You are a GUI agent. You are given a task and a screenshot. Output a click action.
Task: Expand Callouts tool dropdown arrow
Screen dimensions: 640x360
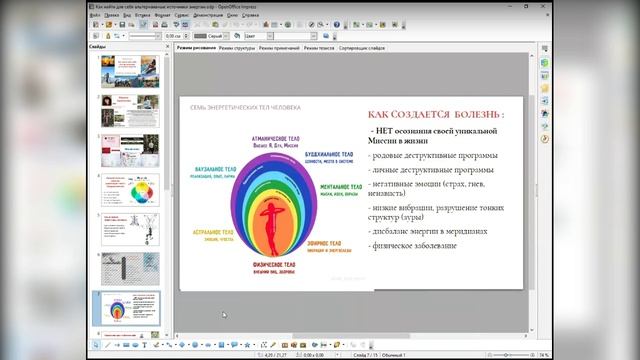click(x=241, y=345)
